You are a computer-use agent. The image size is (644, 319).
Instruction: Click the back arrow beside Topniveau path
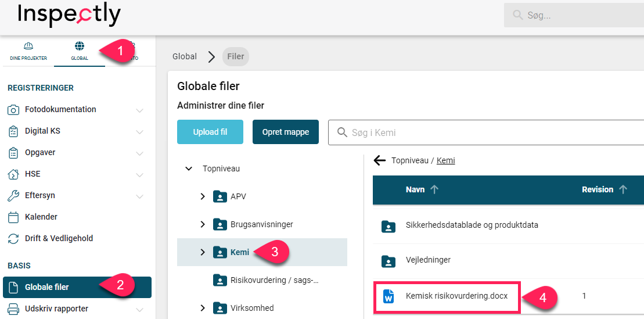coord(380,161)
